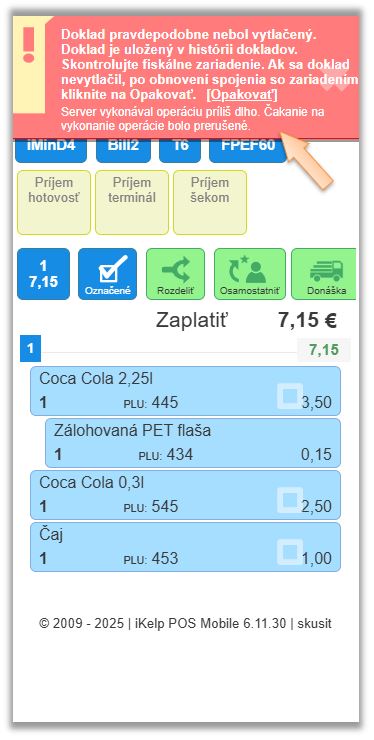The image size is (374, 740).
Task: Select the iMinD4 device tab
Action: (x=51, y=150)
